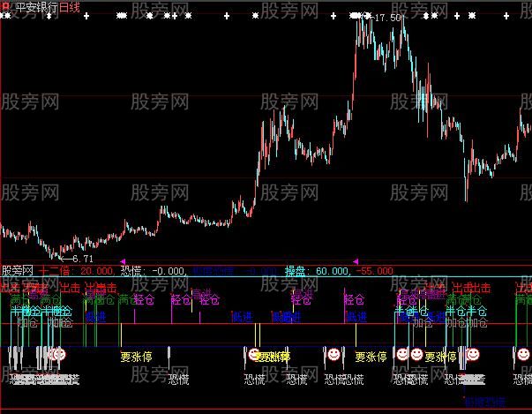Select the 十二倍: 20.000 indicator readout
The width and height of the screenshot is (532, 414).
point(75,271)
